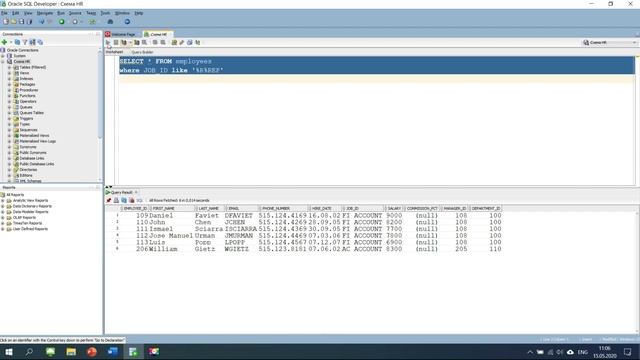This screenshot has height=360, width=640.
Task: Click the Open folder toolbar icon
Action: 14,22
